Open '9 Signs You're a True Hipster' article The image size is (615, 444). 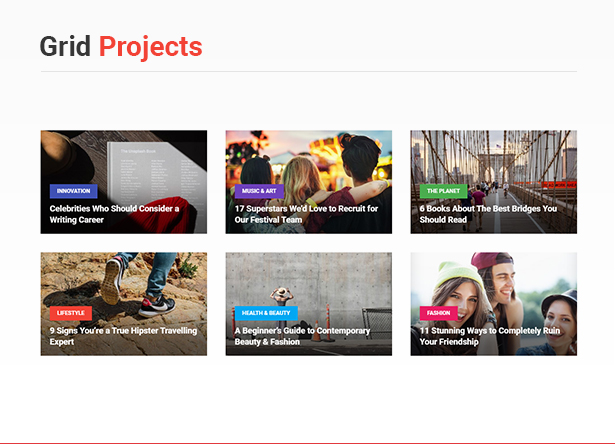pyautogui.click(x=124, y=336)
